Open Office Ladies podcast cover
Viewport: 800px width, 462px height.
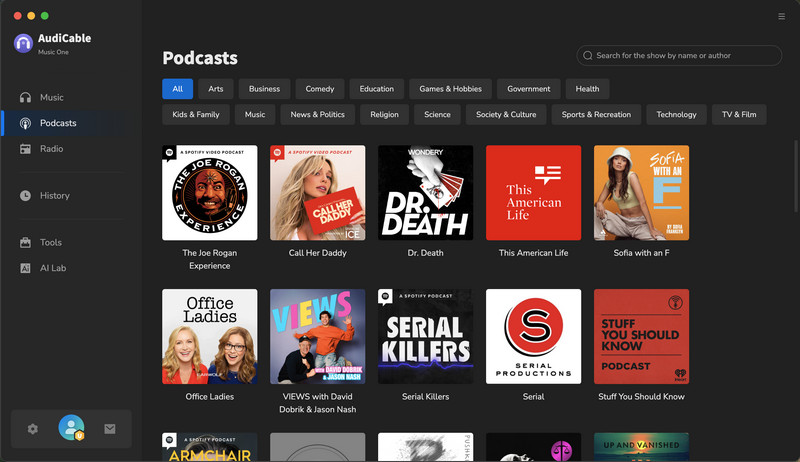click(210, 337)
